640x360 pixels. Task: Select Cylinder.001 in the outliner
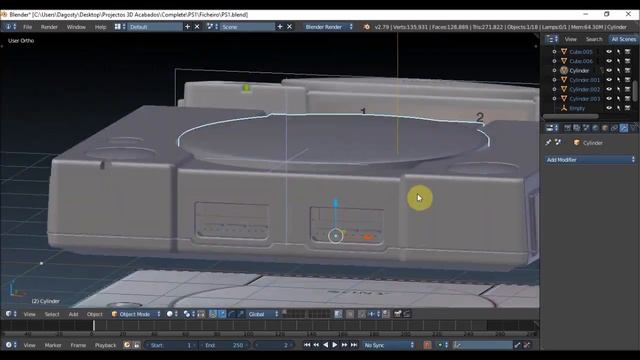[x=584, y=80]
